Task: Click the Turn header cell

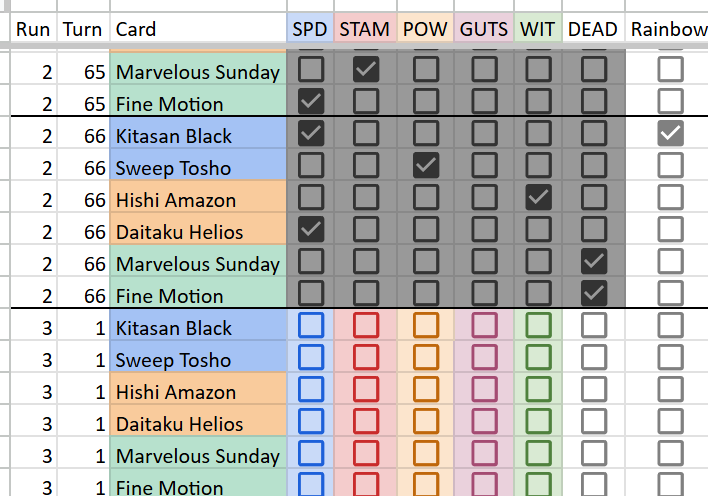Action: pos(83,29)
